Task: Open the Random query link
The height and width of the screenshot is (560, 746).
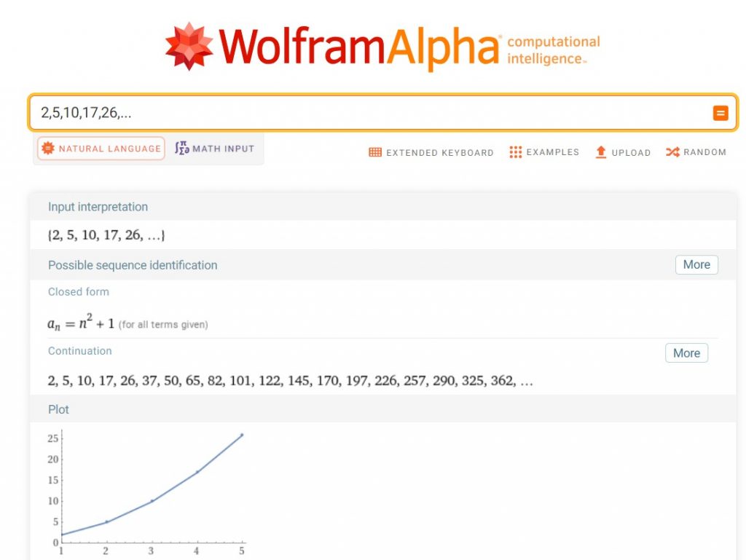Action: [696, 152]
